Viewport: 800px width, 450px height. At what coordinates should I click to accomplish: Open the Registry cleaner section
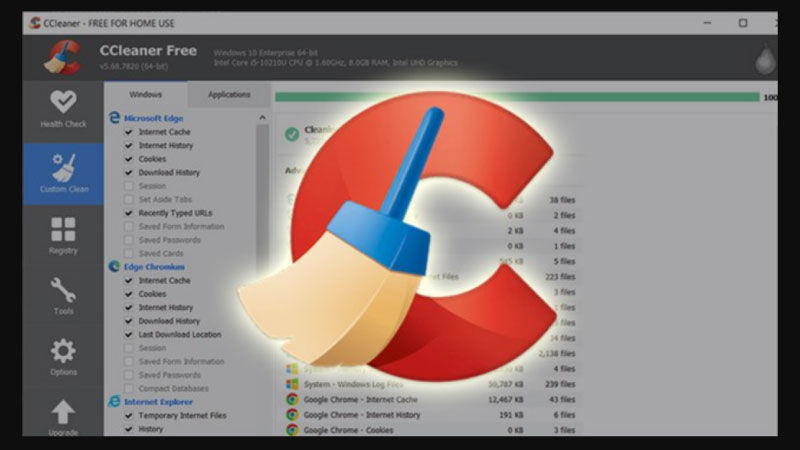click(63, 236)
